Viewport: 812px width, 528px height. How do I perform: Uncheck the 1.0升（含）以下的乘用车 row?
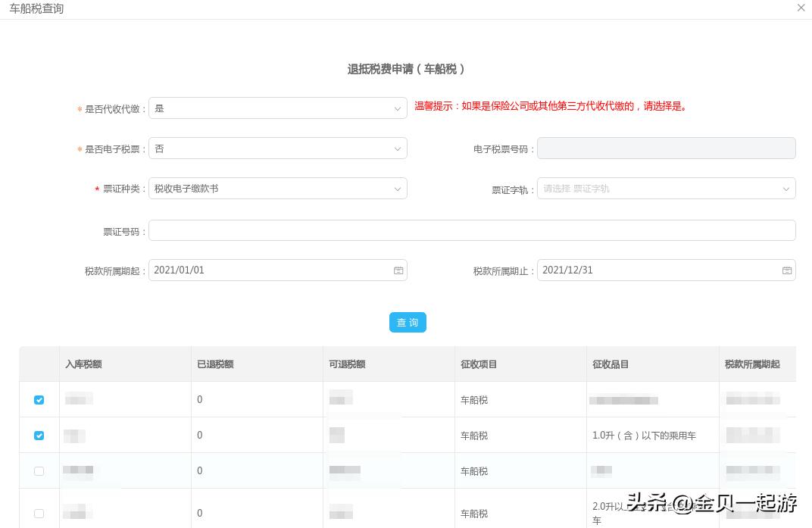coord(39,436)
